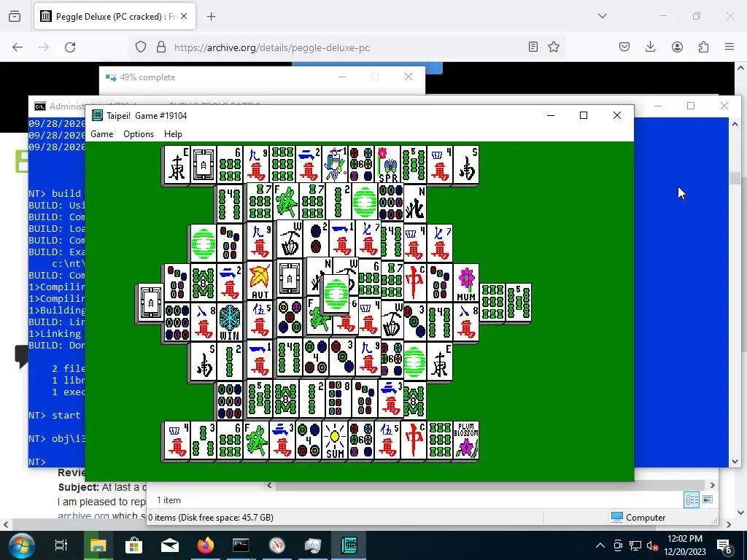Show site security lock info
The width and height of the screenshot is (747, 560).
[x=161, y=47]
